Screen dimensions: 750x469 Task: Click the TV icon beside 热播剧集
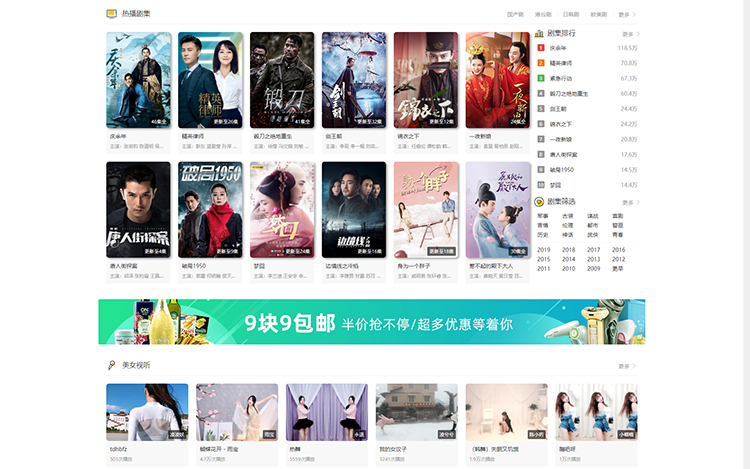111,14
